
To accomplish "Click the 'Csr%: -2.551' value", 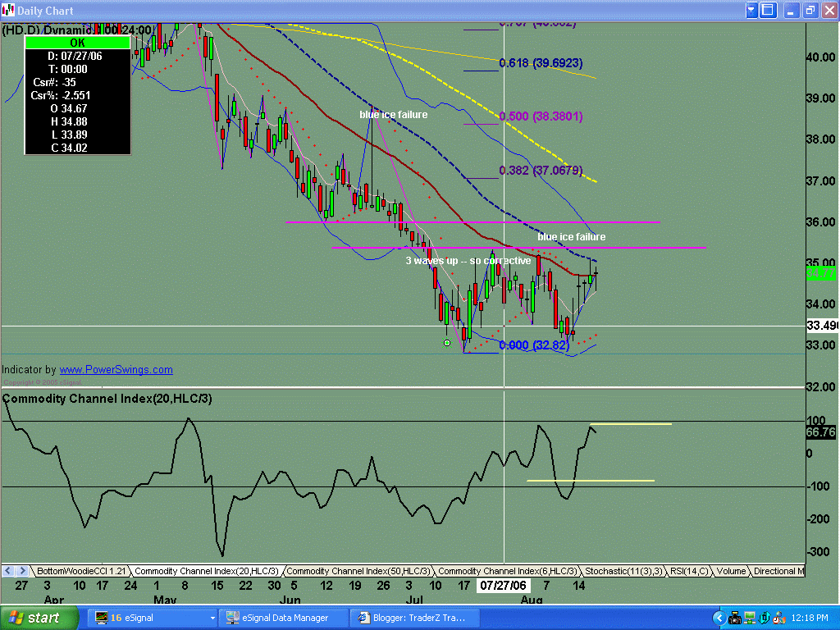I will pos(61,95).
